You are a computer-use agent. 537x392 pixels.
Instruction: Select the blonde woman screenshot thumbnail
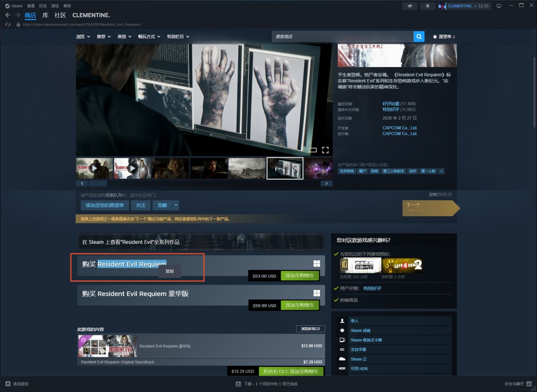point(170,168)
